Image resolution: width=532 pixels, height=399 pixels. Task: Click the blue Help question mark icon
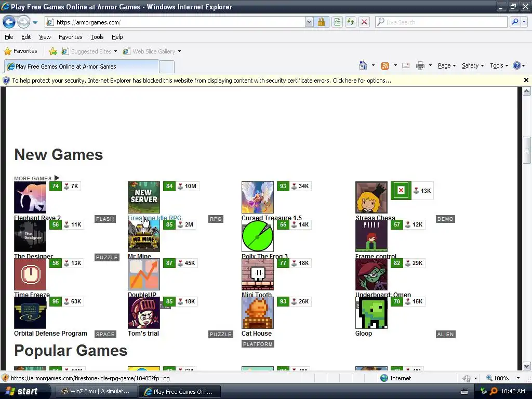[x=516, y=66]
